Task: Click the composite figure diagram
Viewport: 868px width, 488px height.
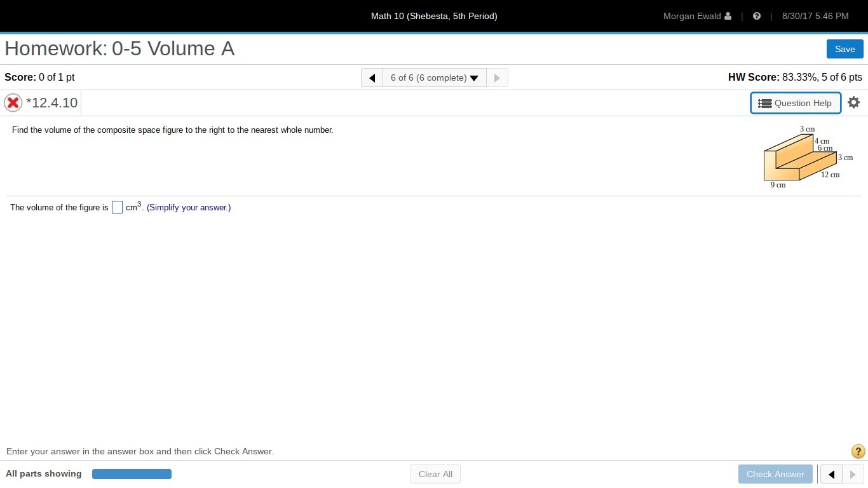Action: coord(800,159)
